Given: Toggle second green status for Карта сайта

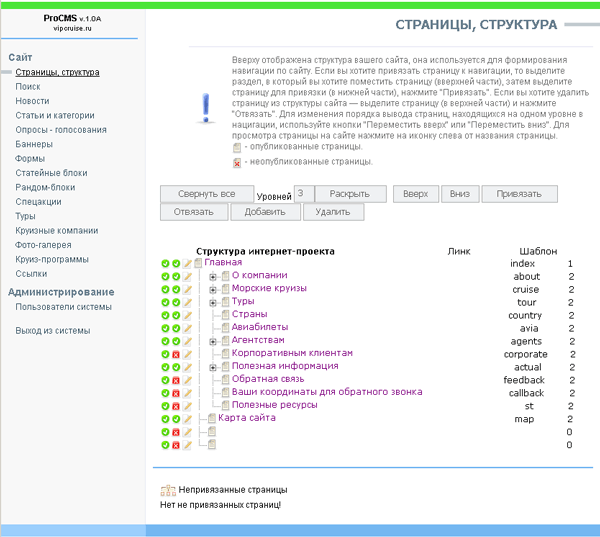Looking at the screenshot, I should click(176, 419).
